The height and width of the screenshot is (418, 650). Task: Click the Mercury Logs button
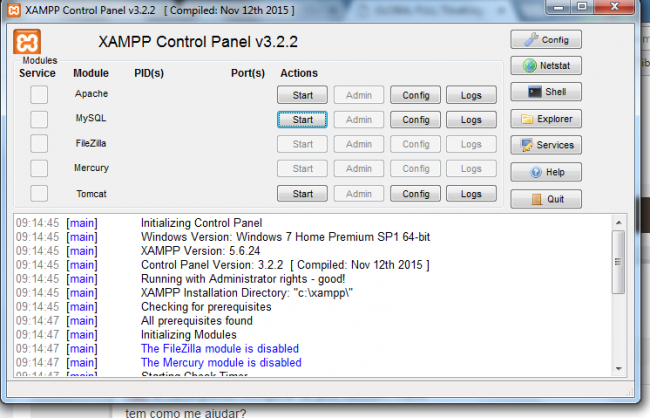[x=471, y=168]
